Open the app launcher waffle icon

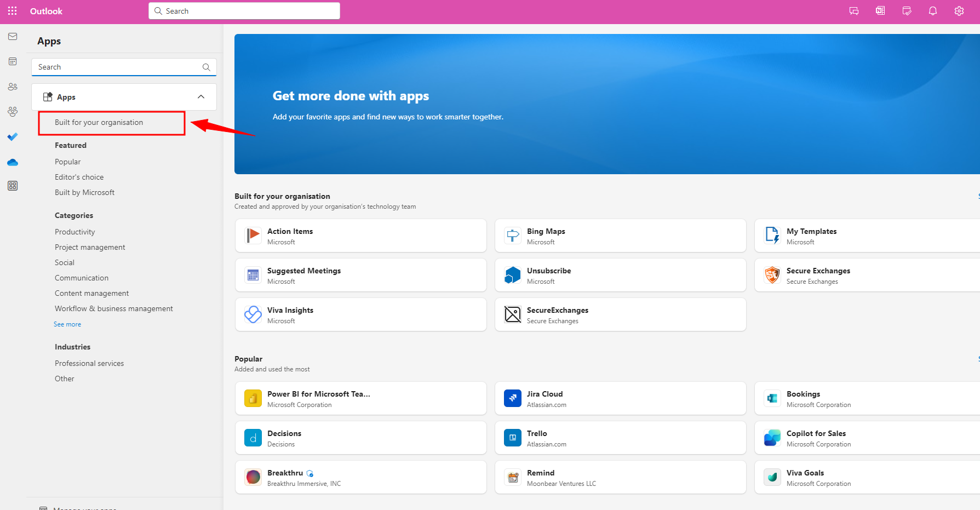(13, 11)
